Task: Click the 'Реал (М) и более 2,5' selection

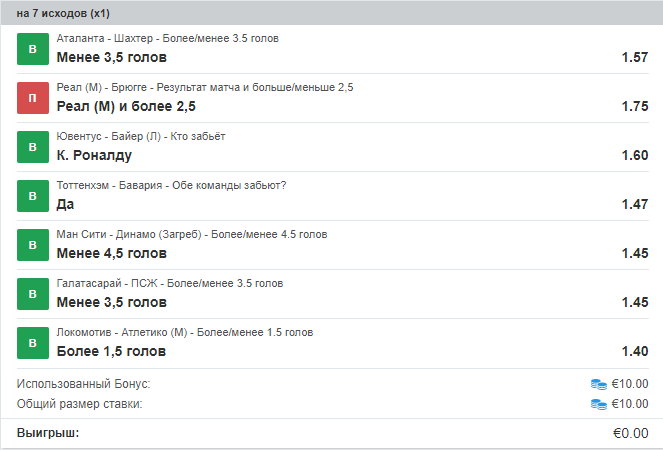Action: click(x=127, y=106)
